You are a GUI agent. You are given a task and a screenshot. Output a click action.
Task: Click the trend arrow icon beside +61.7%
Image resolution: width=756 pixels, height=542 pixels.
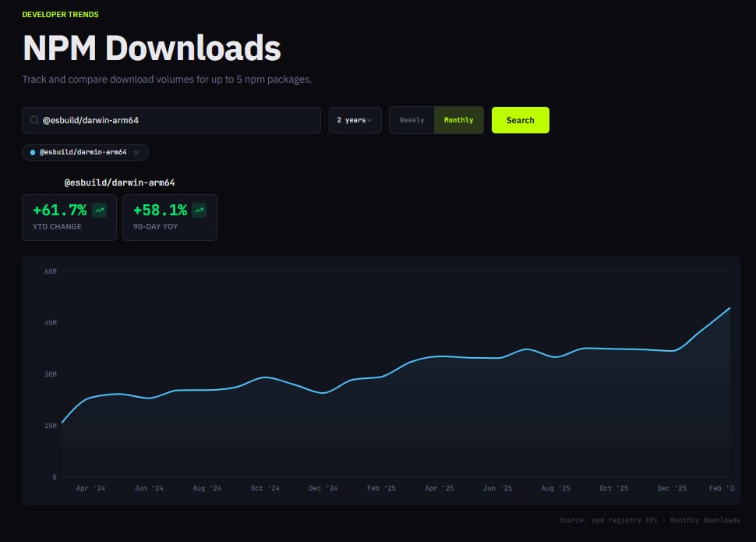99,210
